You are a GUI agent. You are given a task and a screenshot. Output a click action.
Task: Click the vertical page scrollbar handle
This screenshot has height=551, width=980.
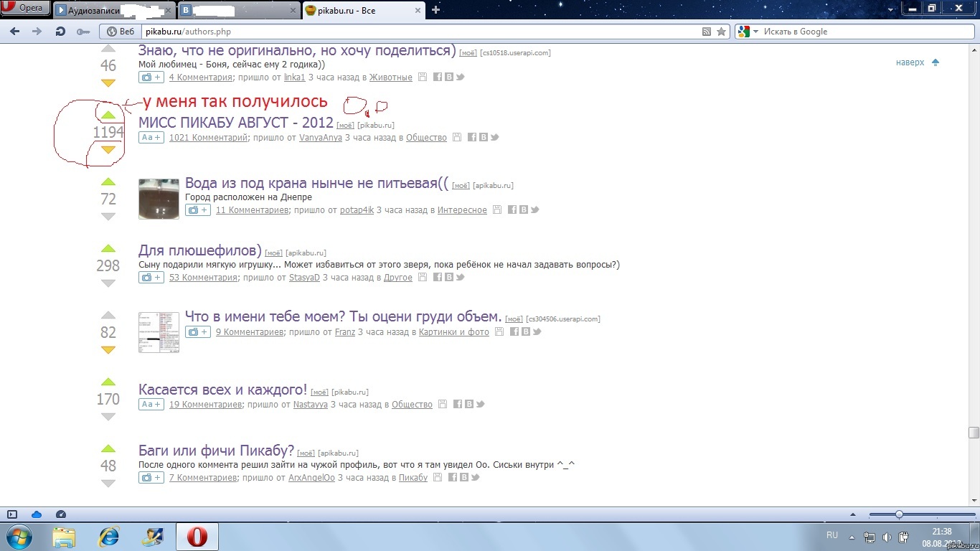pos(974,433)
